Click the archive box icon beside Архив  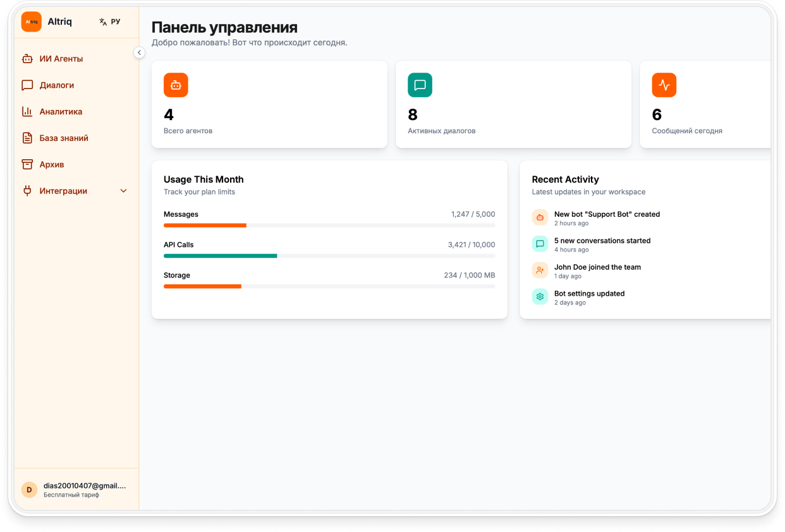click(x=27, y=164)
